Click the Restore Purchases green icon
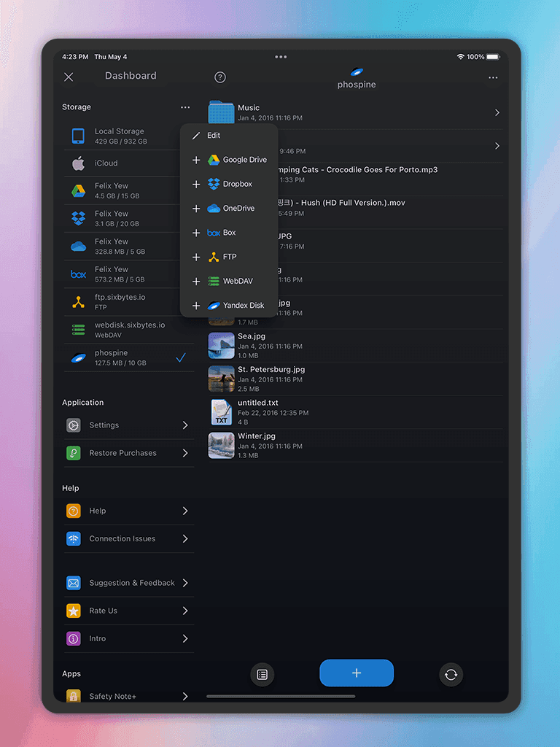The image size is (560, 747). [x=74, y=453]
